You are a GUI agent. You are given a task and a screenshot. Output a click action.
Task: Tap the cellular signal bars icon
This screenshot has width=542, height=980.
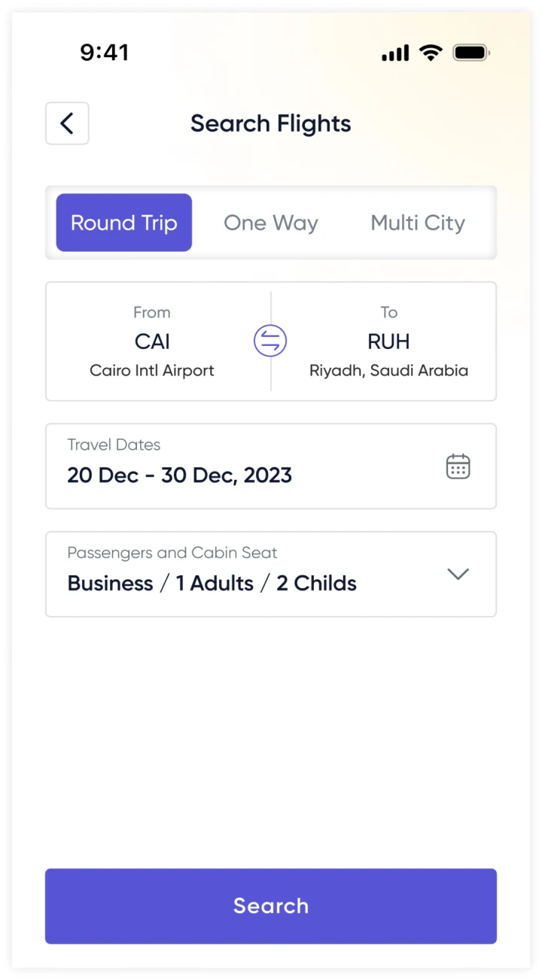395,53
